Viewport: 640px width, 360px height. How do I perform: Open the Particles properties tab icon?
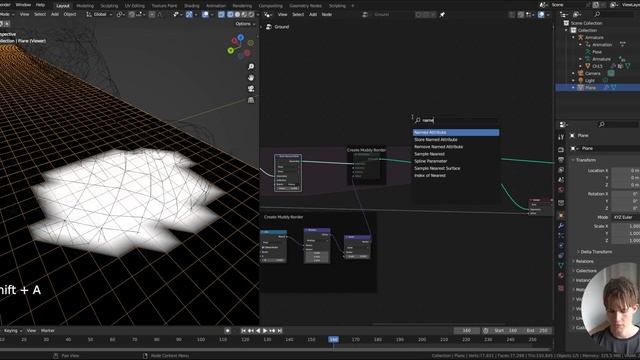(x=561, y=236)
